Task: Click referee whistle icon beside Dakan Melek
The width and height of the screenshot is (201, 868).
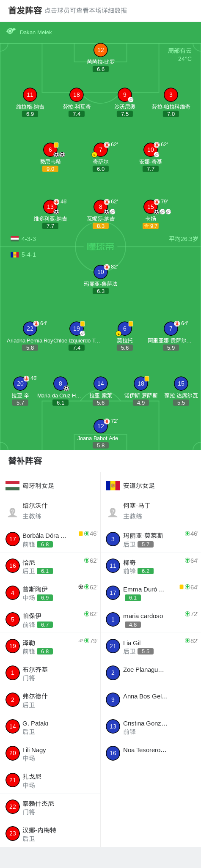Action: (11, 31)
